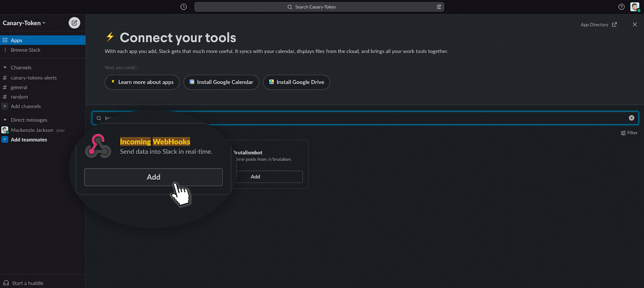Start a huddle
The width and height of the screenshot is (644, 288).
point(27,283)
